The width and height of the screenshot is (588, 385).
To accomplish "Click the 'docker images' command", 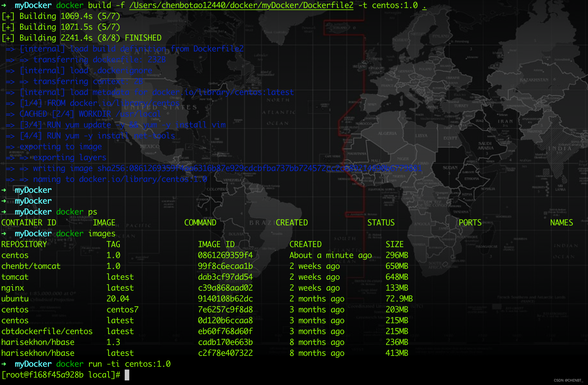I will coord(86,233).
